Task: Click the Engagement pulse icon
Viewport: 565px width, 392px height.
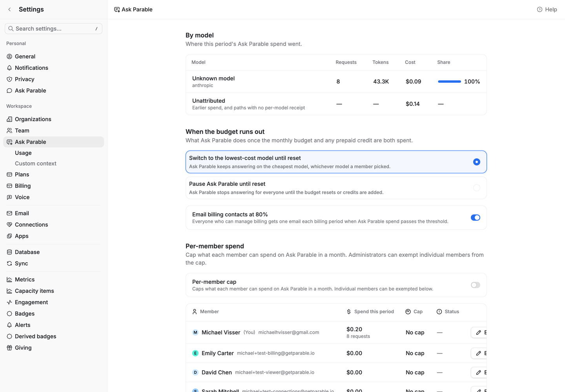Action: coord(9,302)
